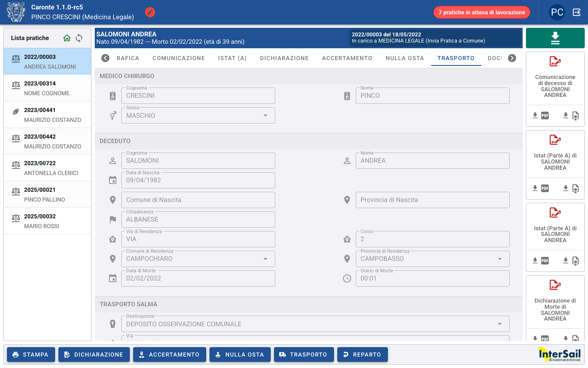Image resolution: width=588 pixels, height=368 pixels.
Task: Click the TRASPORTO bottom button
Action: [304, 355]
